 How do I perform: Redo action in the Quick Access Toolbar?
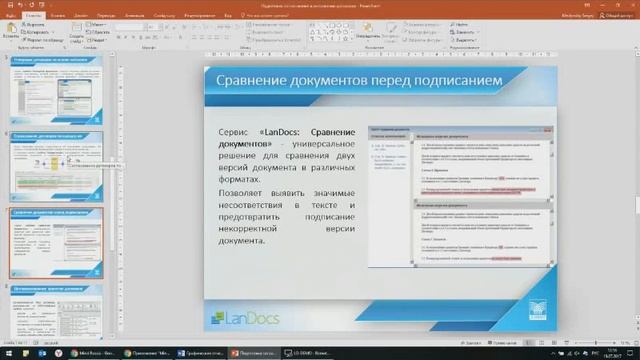[31, 5]
